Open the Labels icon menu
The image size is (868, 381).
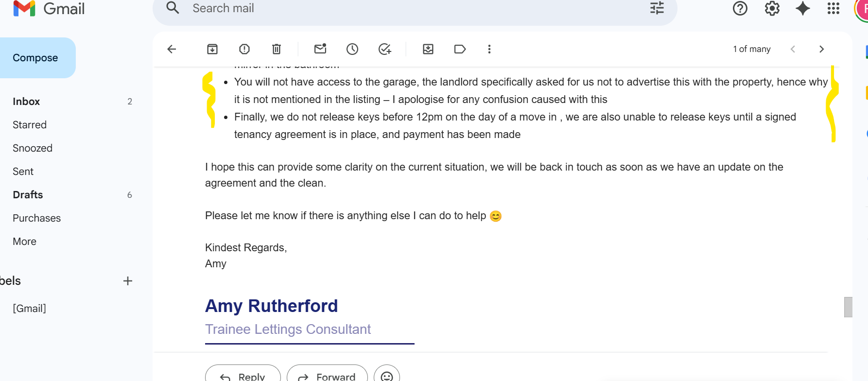[460, 49]
